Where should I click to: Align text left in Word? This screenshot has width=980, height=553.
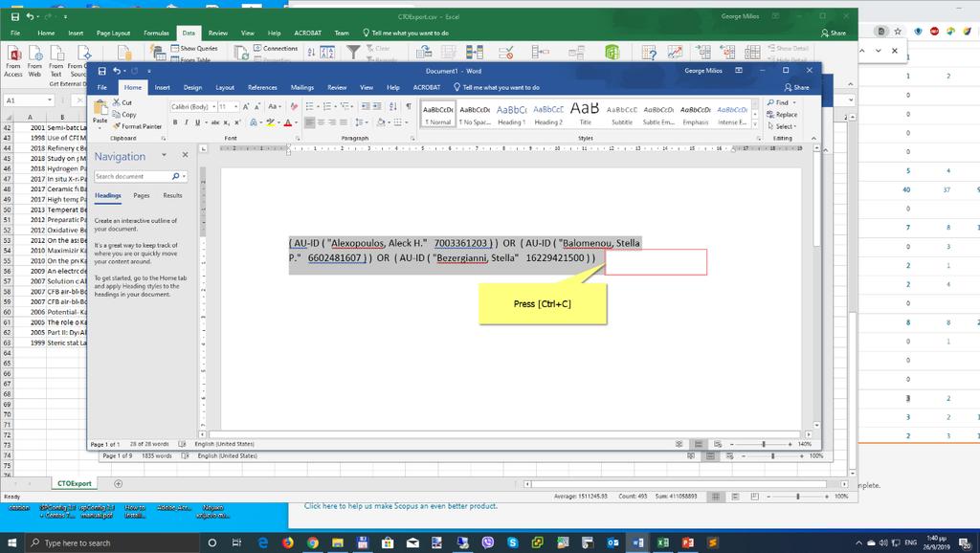click(310, 122)
